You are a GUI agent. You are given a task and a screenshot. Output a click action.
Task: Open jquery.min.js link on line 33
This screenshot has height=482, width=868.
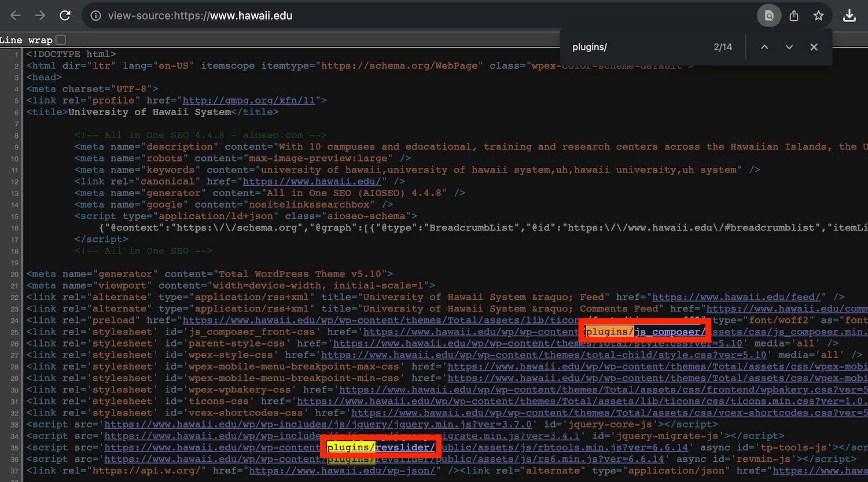point(318,424)
